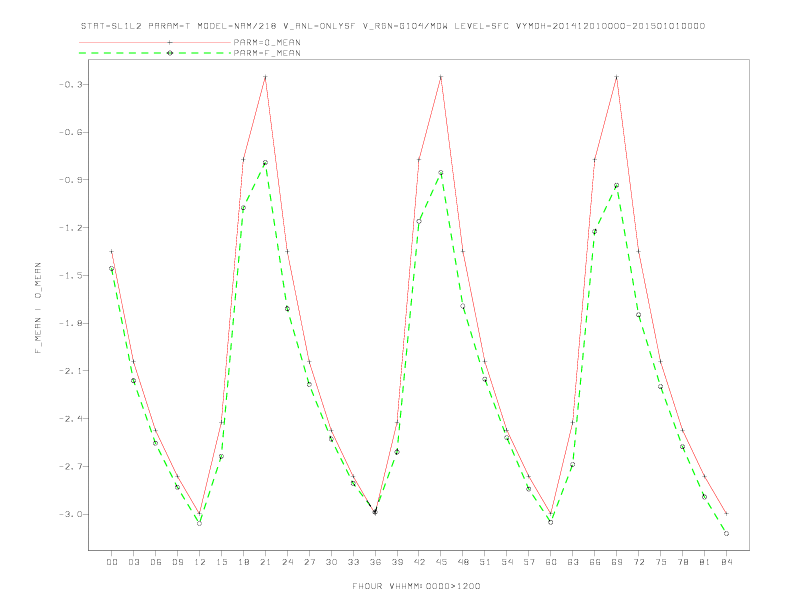The image size is (792, 612).
Task: Click the 54 forecast hour tick label
Action: click(507, 562)
